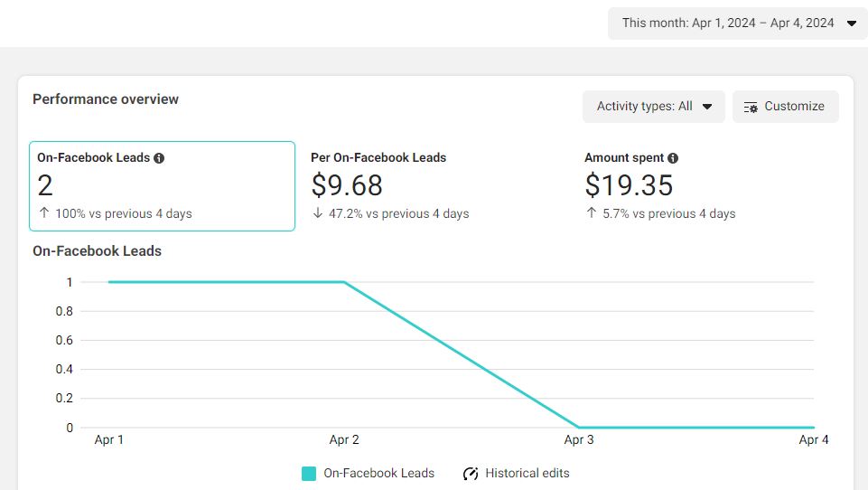The width and height of the screenshot is (868, 490).
Task: Click teal On-Facebook Leads legend swatch
Action: [309, 474]
